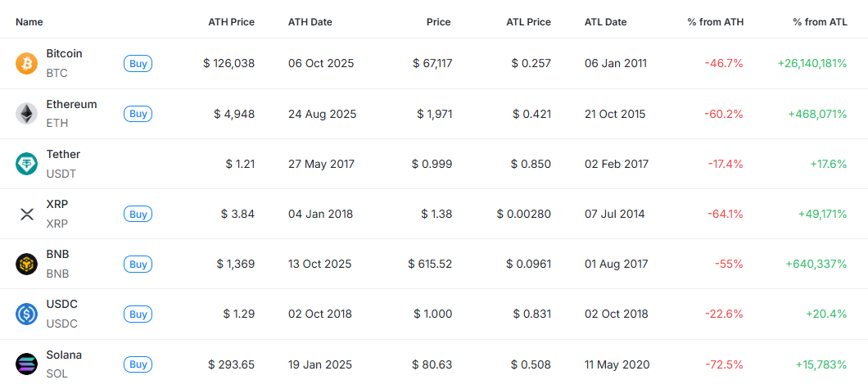This screenshot has width=868, height=389.
Task: Click the XRP logo icon
Action: point(26,214)
